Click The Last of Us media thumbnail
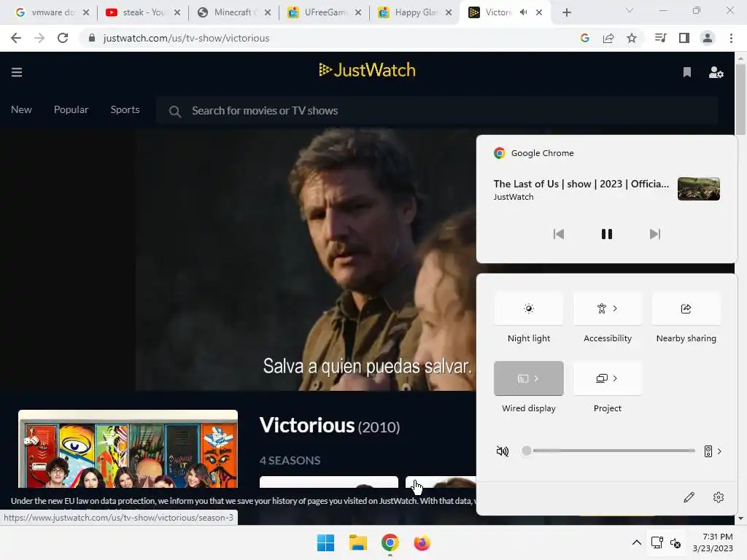 698,189
